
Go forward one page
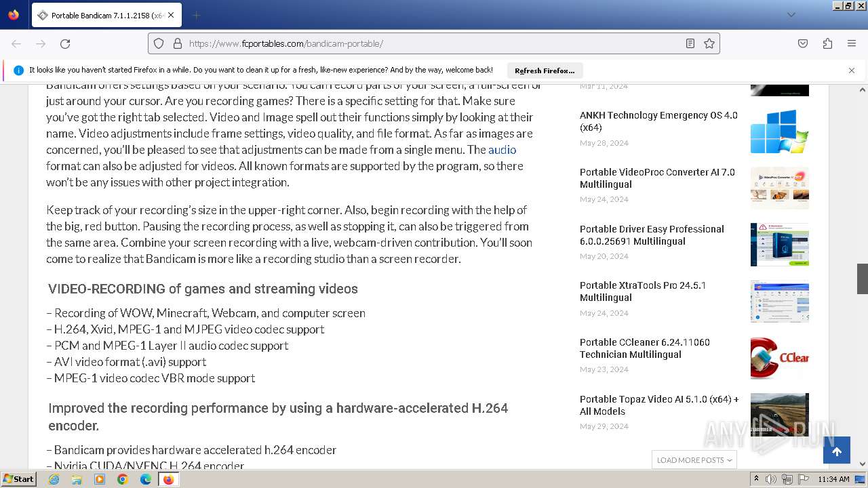click(x=41, y=43)
